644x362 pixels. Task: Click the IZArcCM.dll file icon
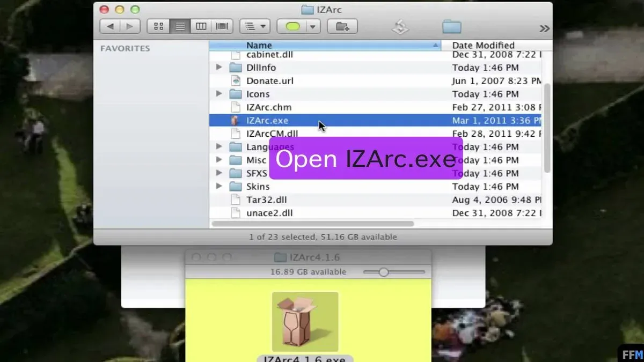[x=236, y=134]
